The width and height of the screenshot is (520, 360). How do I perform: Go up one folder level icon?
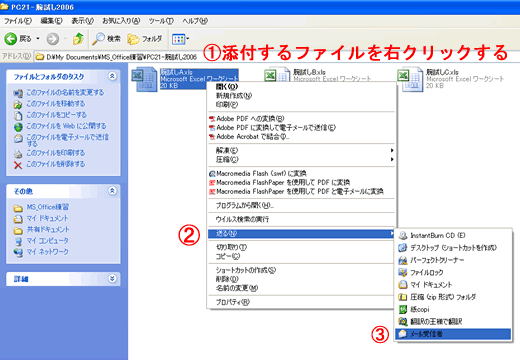[78, 39]
